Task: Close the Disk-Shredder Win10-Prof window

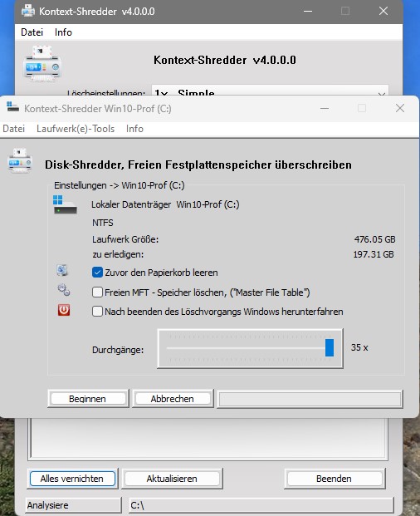Action: point(400,108)
